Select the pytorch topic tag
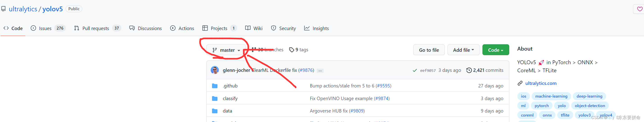Screen dimensions: 644x122 click(x=541, y=106)
